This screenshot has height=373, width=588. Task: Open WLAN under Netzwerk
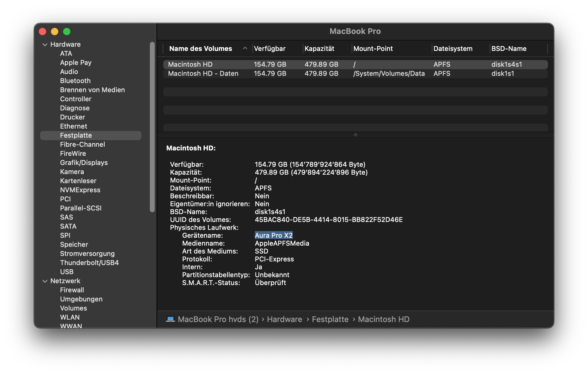tap(70, 317)
